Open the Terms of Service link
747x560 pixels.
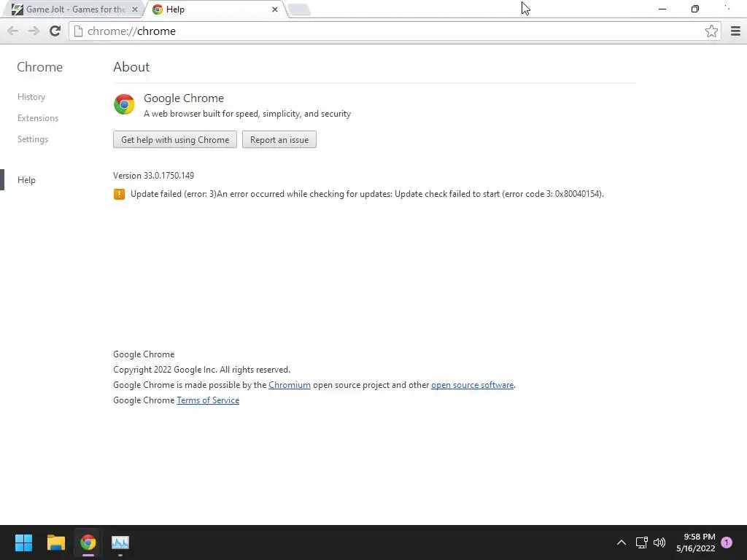tap(208, 400)
